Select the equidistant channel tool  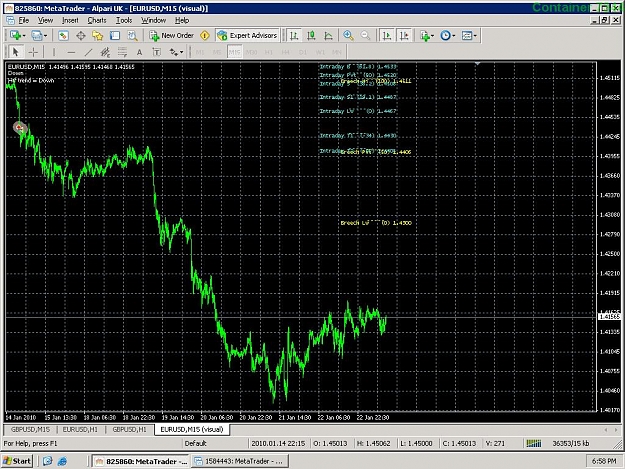105,52
